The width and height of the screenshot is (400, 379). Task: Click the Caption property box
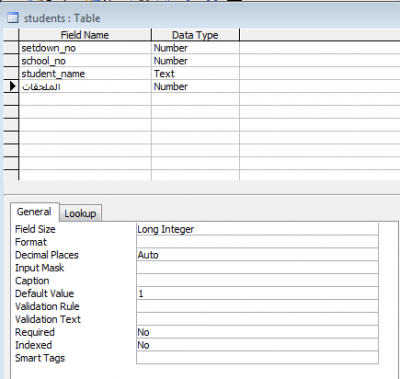tap(257, 281)
